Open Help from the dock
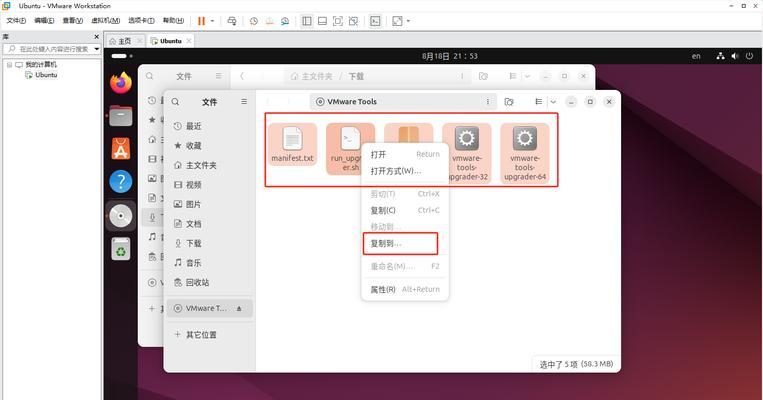Image resolution: width=763 pixels, height=400 pixels. point(121,182)
